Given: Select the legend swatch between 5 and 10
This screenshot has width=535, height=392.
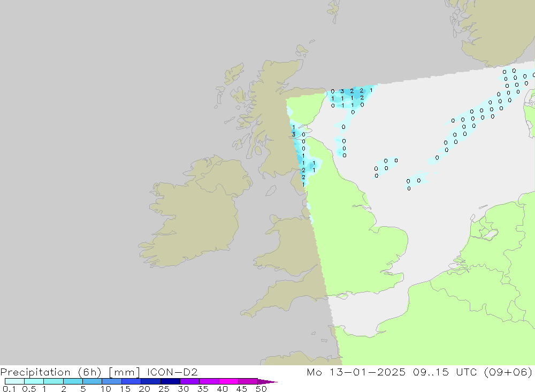Looking at the screenshot, I should [92, 381].
